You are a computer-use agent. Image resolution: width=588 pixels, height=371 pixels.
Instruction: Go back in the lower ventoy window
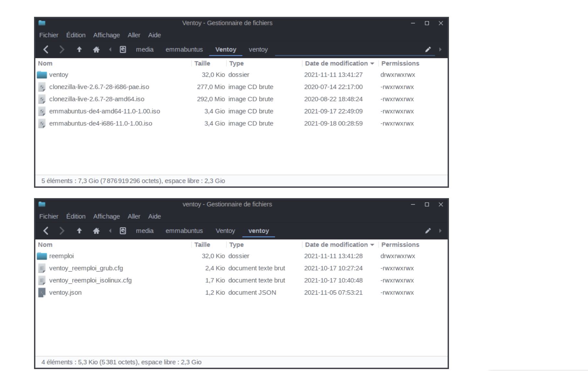pyautogui.click(x=46, y=231)
